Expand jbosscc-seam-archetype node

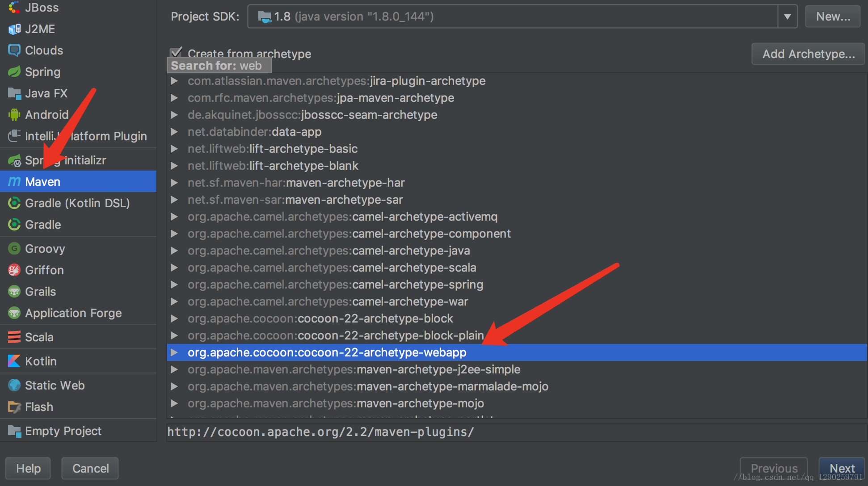click(x=174, y=115)
